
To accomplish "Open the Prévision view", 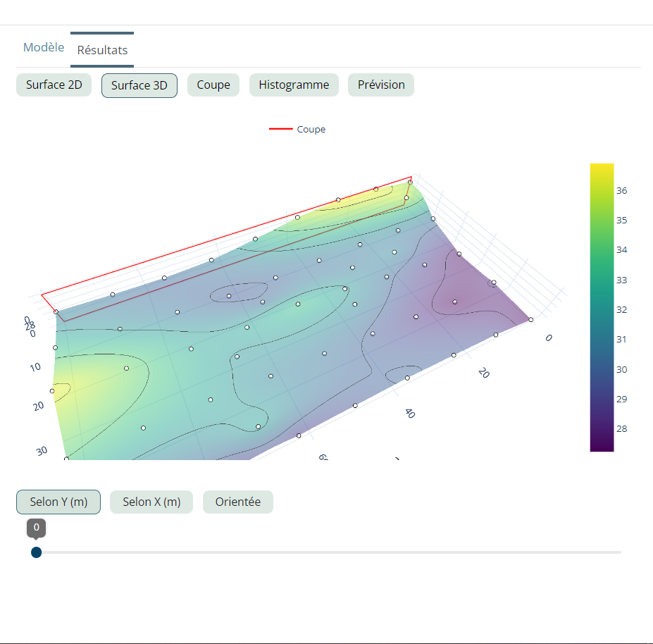I will pyautogui.click(x=381, y=85).
